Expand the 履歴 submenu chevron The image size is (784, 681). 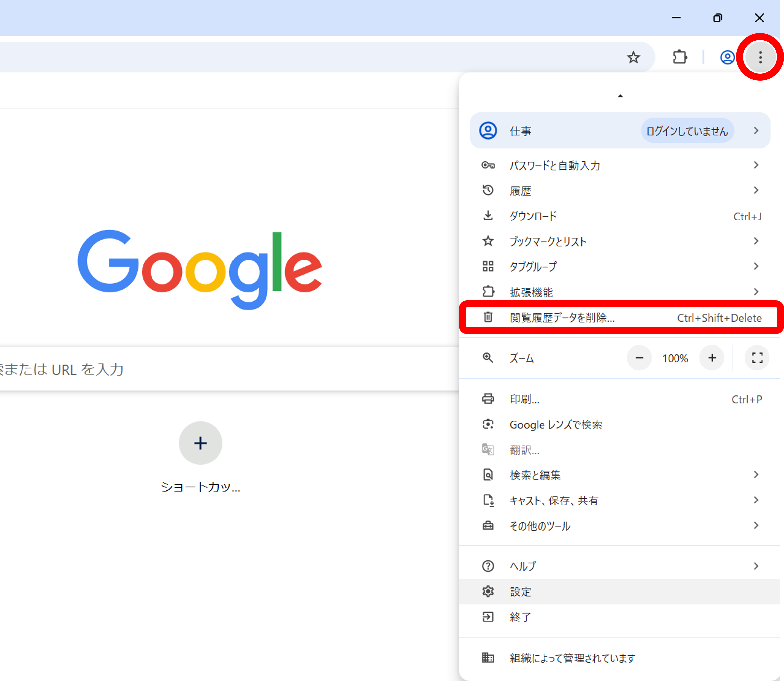click(756, 190)
